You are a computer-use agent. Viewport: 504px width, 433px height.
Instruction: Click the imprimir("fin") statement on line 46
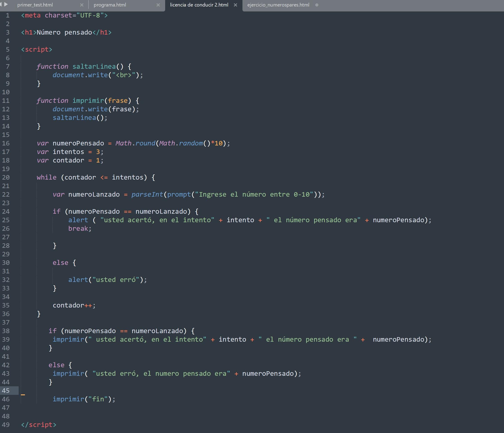(84, 399)
